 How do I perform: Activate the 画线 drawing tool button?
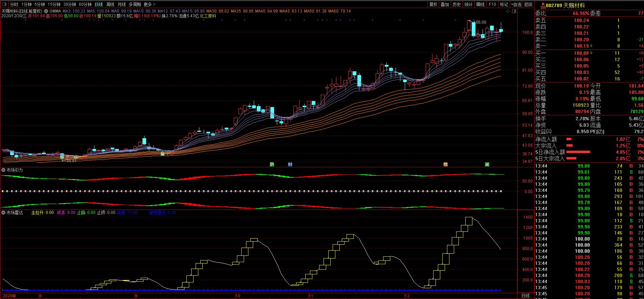pyautogui.click(x=480, y=4)
